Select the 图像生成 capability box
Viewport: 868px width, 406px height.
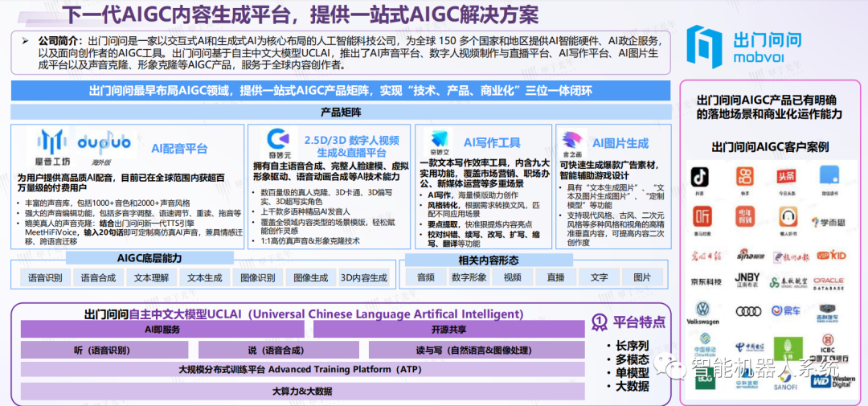pos(310,277)
